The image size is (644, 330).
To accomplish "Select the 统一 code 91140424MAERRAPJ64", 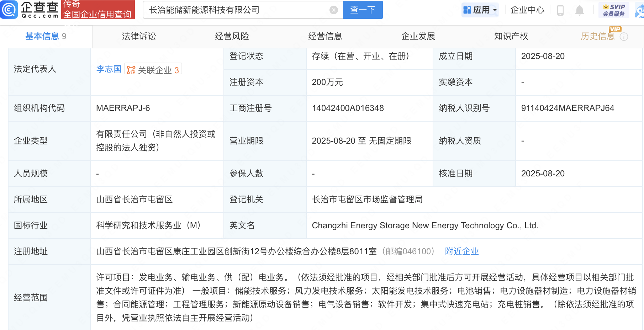I will 568,108.
